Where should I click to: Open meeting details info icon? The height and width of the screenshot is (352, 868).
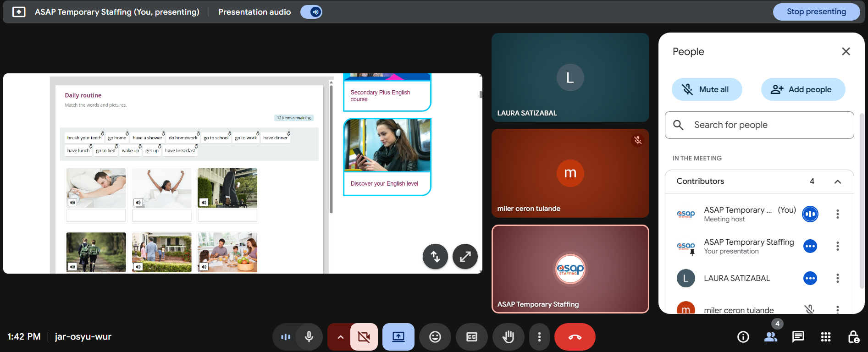743,337
